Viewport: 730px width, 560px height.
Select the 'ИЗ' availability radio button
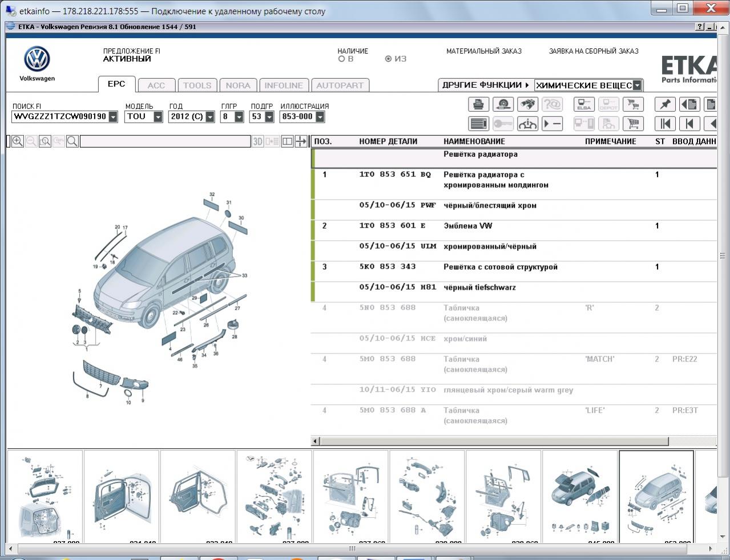pyautogui.click(x=389, y=59)
